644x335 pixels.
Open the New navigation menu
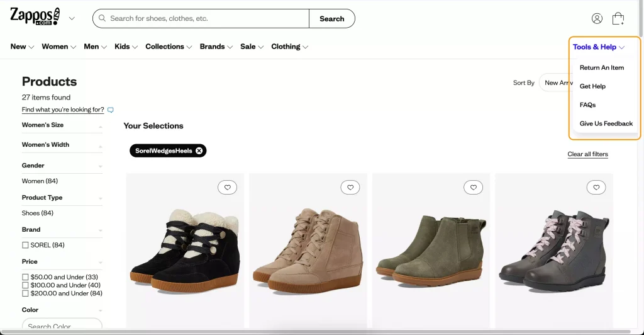pyautogui.click(x=22, y=47)
